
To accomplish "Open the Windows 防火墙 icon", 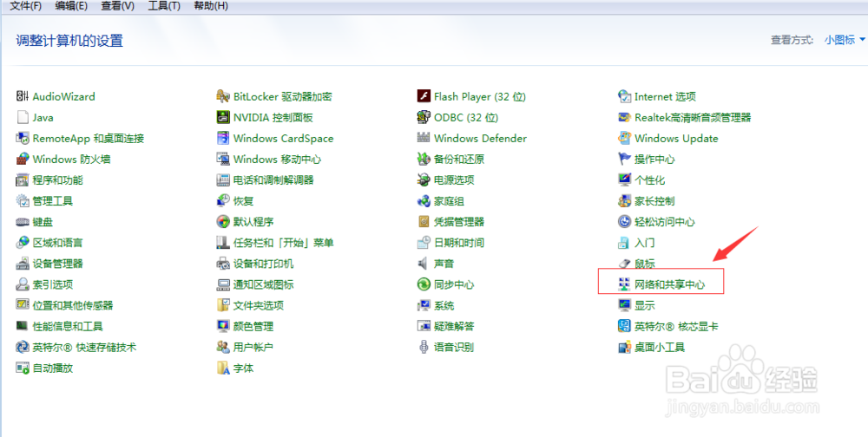I will point(23,160).
